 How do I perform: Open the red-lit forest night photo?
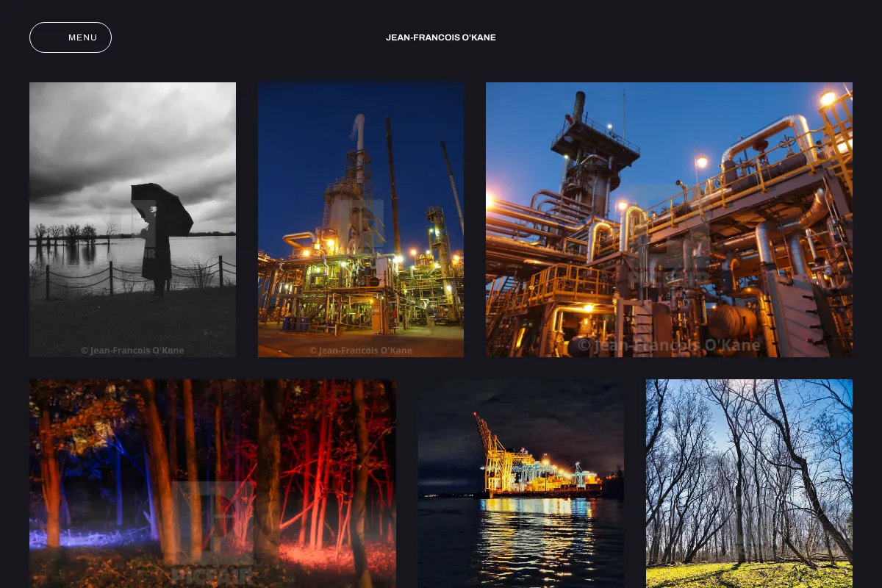212,484
